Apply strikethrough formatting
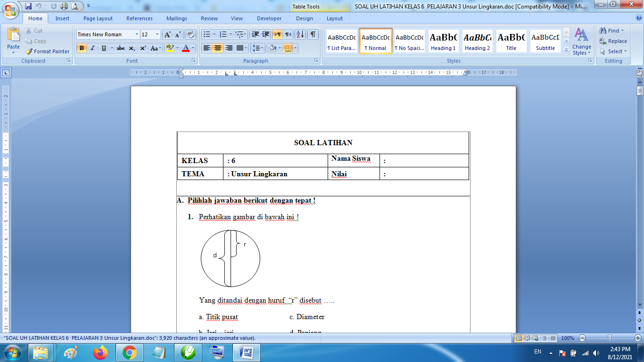The image size is (644, 362). (x=121, y=48)
